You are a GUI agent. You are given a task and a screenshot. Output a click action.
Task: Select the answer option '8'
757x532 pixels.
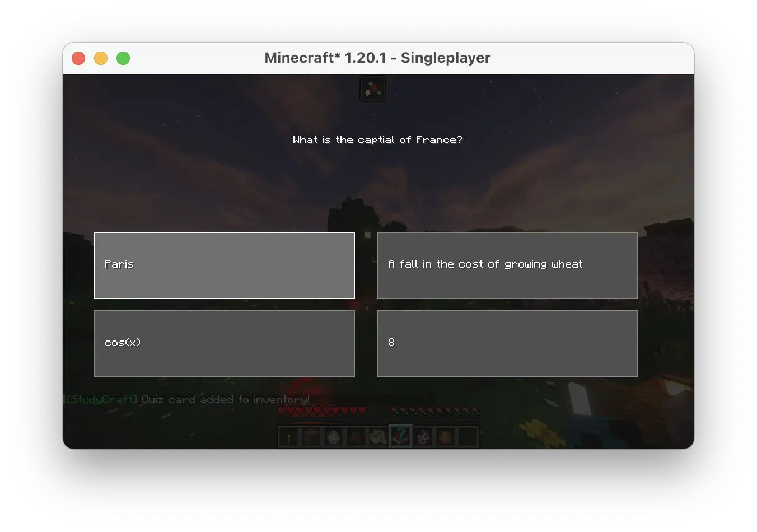point(508,344)
